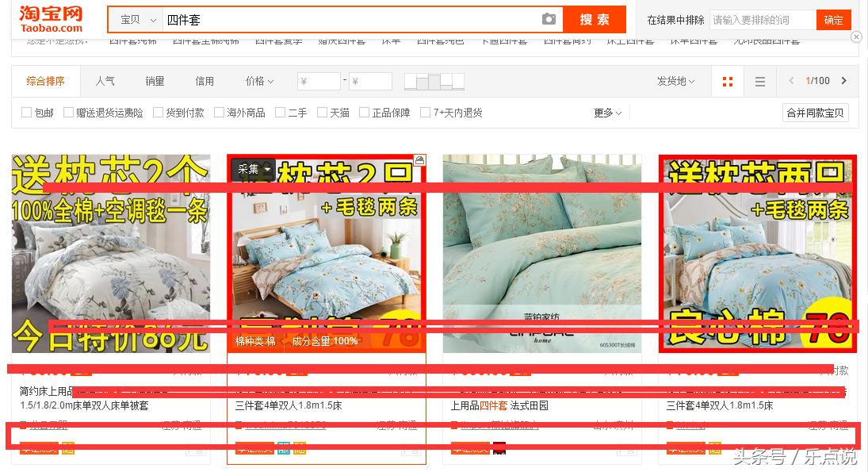Image resolution: width=868 pixels, height=472 pixels.
Task: Go to the previous results page
Action: (x=791, y=81)
